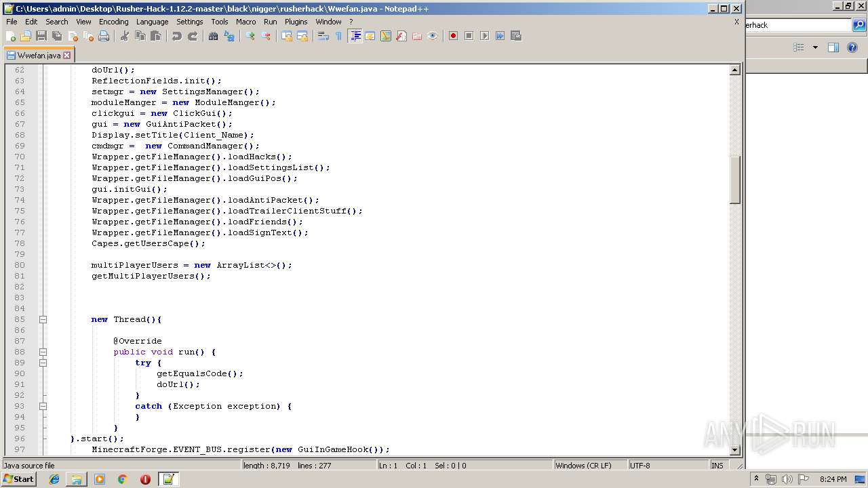Open the Replace dialog icon
868x488 pixels.
tap(229, 36)
